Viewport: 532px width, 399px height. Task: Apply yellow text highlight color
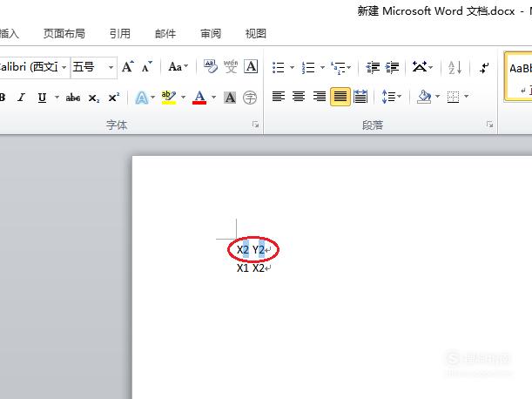click(x=169, y=98)
